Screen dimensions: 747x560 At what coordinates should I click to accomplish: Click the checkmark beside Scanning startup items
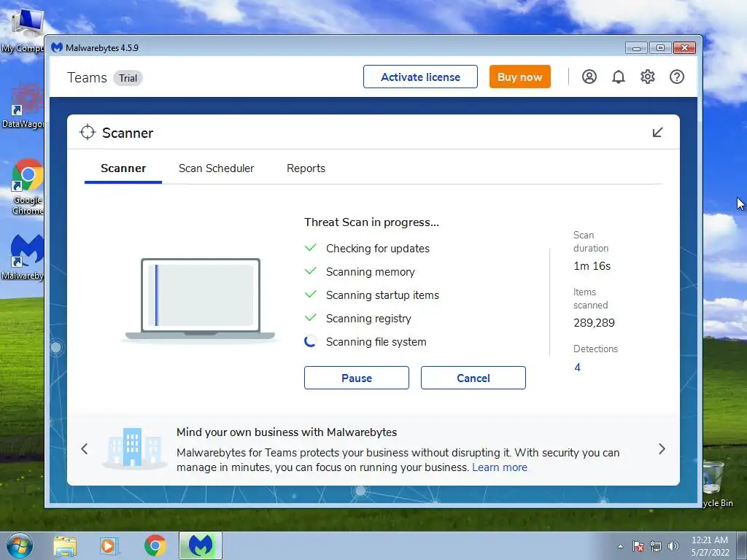coord(311,295)
